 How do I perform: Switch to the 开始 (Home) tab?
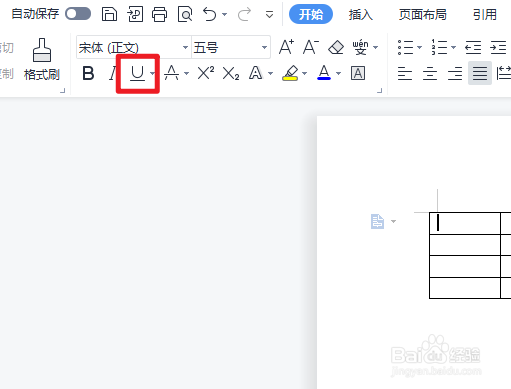point(311,14)
